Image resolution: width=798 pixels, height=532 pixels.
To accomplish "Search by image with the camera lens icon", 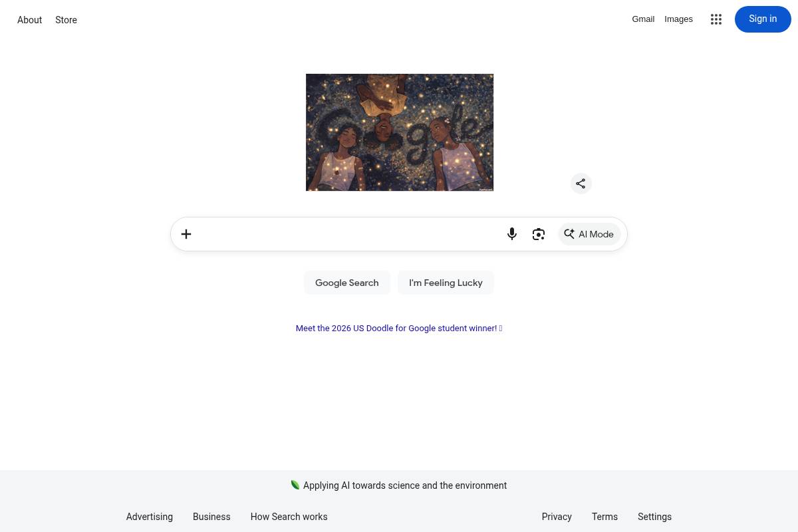I will coord(539,234).
